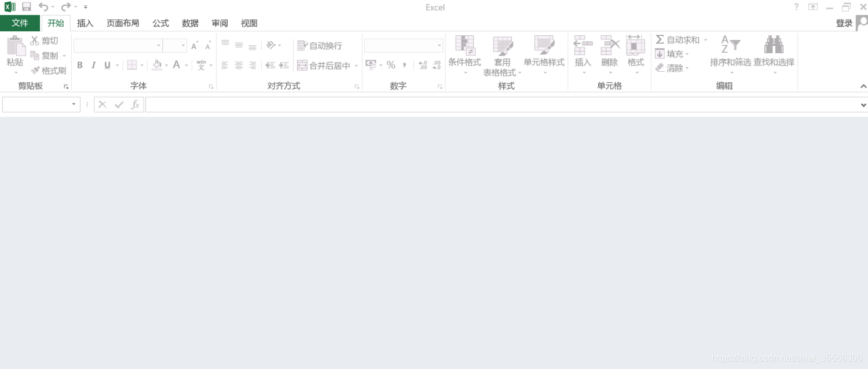Viewport: 868px width, 369px height.
Task: Switch to the Insert (插入) tab
Action: click(85, 23)
